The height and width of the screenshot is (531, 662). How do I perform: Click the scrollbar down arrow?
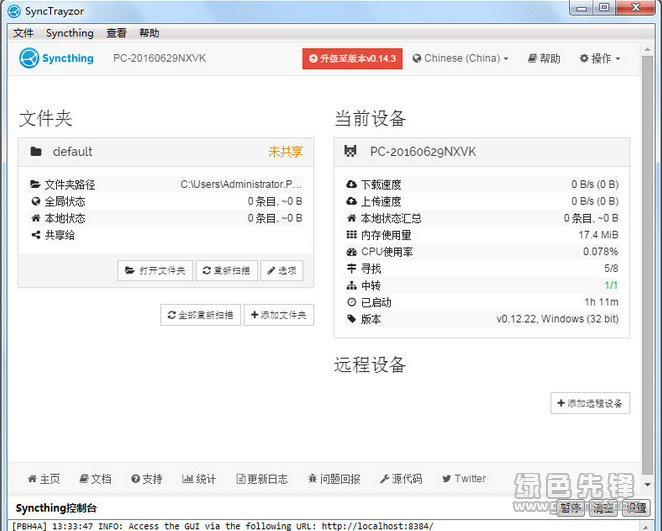coord(647,485)
